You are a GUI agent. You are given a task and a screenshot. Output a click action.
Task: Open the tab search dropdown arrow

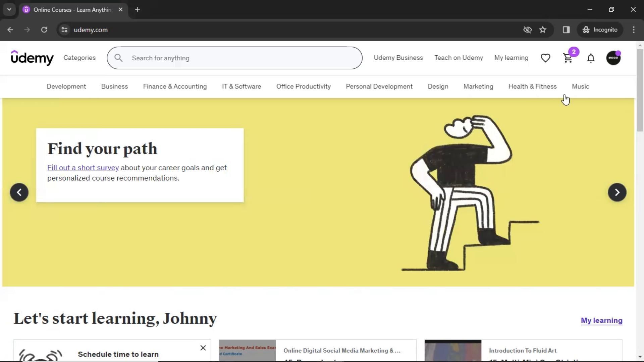pos(9,10)
